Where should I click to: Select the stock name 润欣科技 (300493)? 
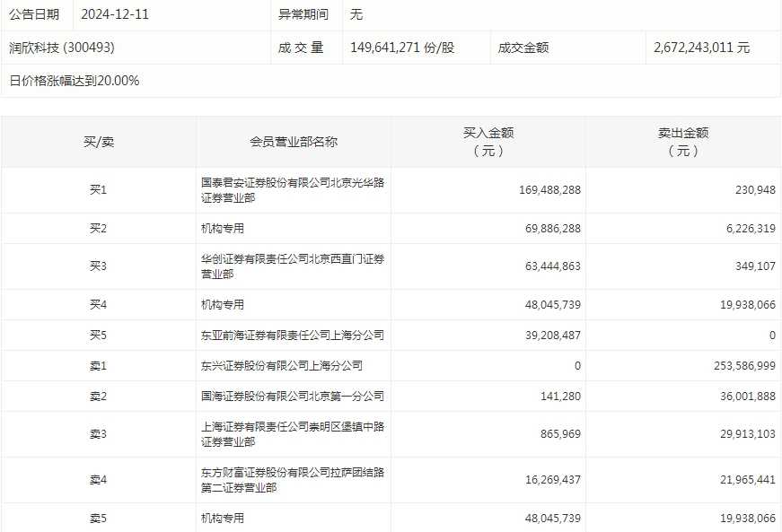[x=62, y=48]
